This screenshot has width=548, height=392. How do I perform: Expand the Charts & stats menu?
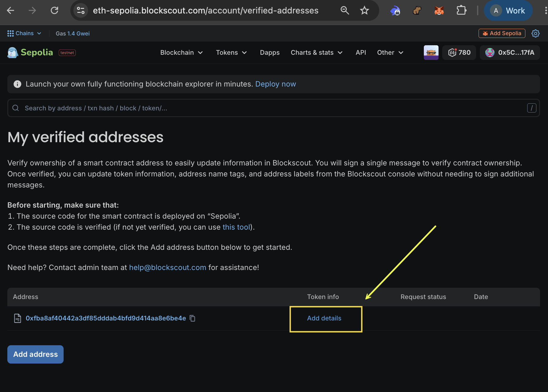[x=317, y=53]
